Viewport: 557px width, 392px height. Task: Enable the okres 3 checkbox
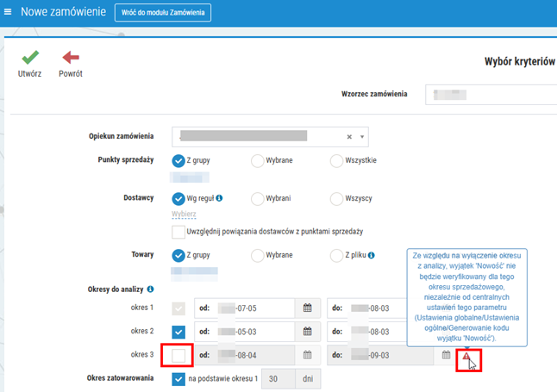pos(178,354)
